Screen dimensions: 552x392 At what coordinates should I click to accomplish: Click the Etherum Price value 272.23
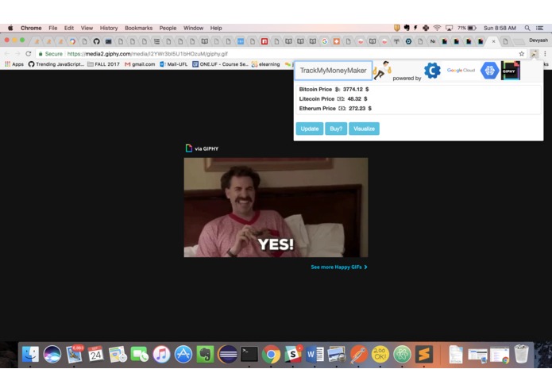click(357, 108)
